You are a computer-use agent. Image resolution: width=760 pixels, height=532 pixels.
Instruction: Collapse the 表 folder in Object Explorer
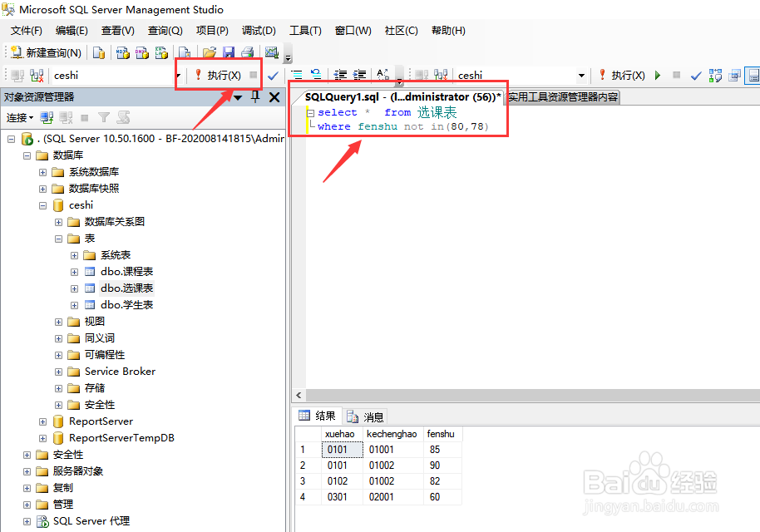coord(58,238)
